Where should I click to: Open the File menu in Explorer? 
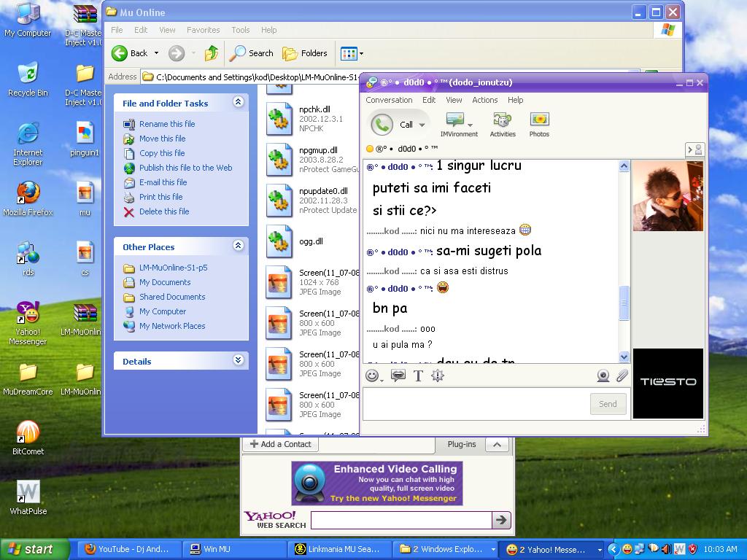point(117,30)
